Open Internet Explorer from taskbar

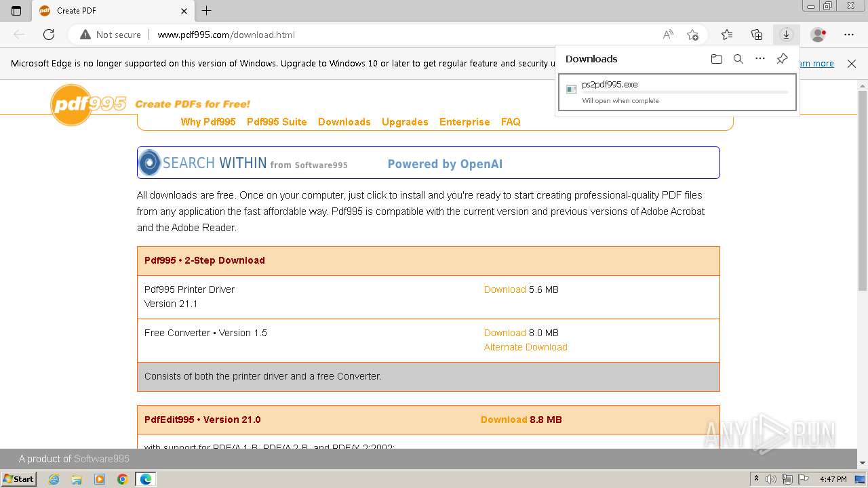coord(54,479)
